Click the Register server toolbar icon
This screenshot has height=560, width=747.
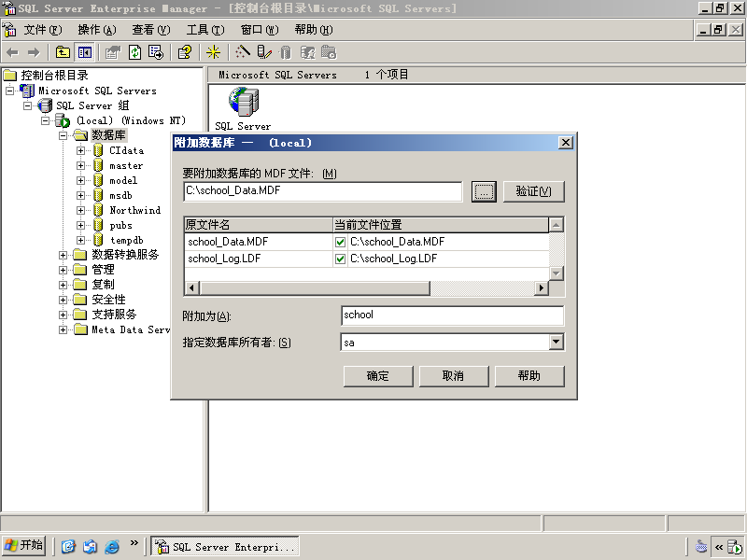tap(264, 52)
